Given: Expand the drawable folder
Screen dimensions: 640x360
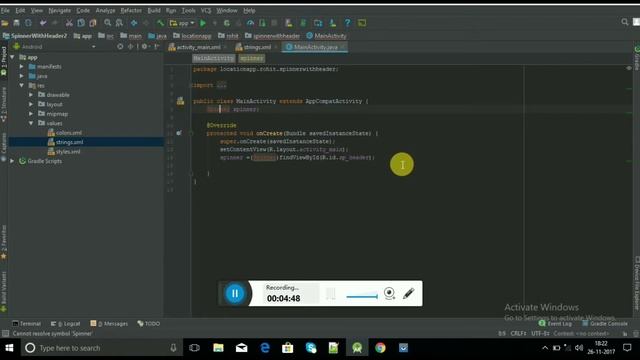Looking at the screenshot, I should [31, 95].
